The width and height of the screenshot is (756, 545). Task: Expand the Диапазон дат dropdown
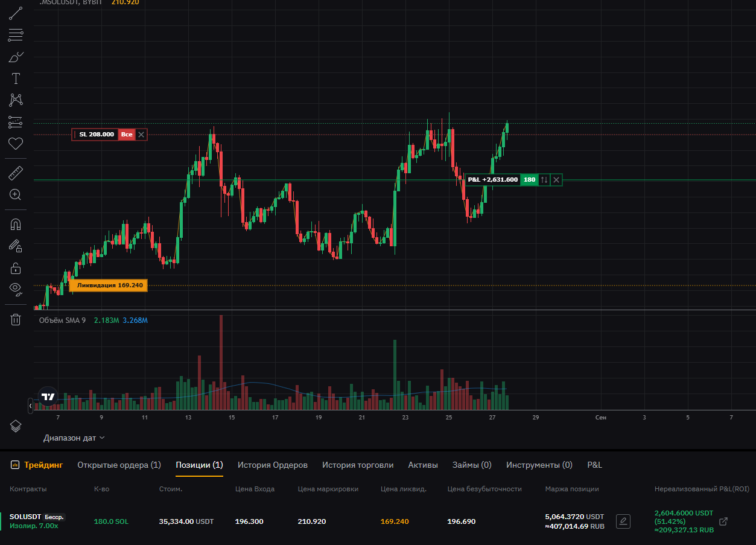[x=74, y=438]
